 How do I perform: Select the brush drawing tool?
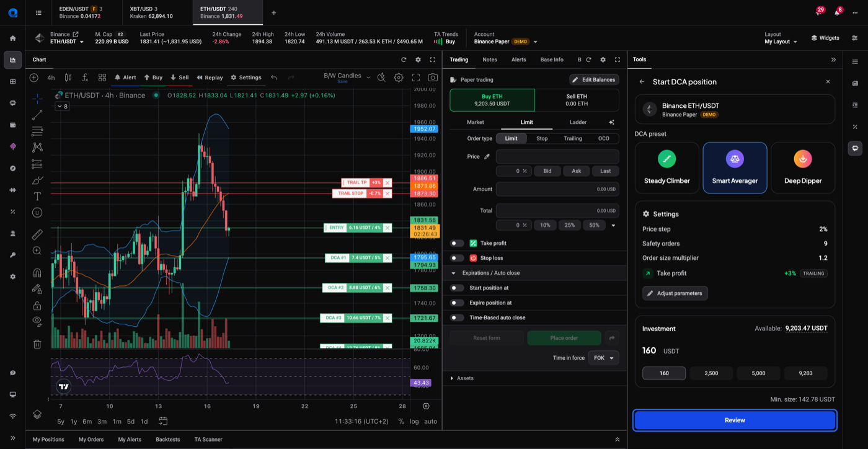click(37, 180)
